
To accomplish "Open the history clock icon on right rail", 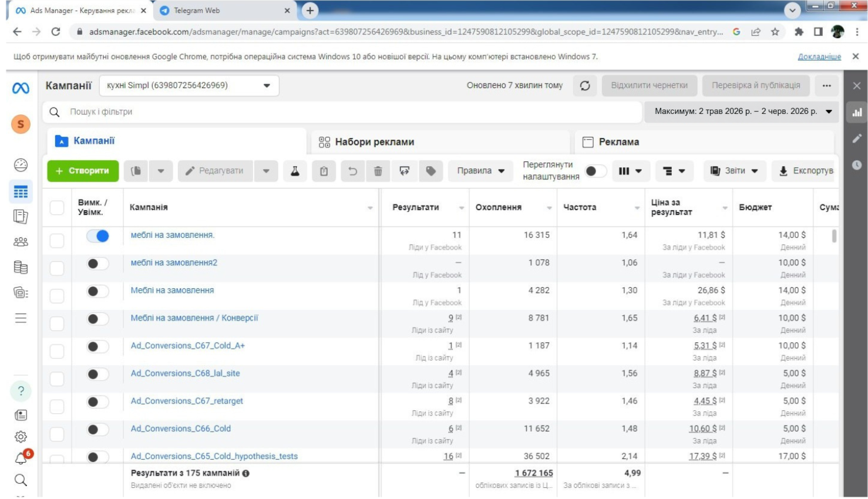I will 857,165.
